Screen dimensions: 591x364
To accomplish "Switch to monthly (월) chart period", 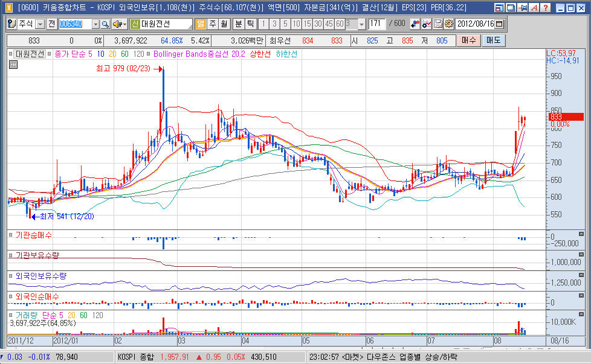I will 224,24.
